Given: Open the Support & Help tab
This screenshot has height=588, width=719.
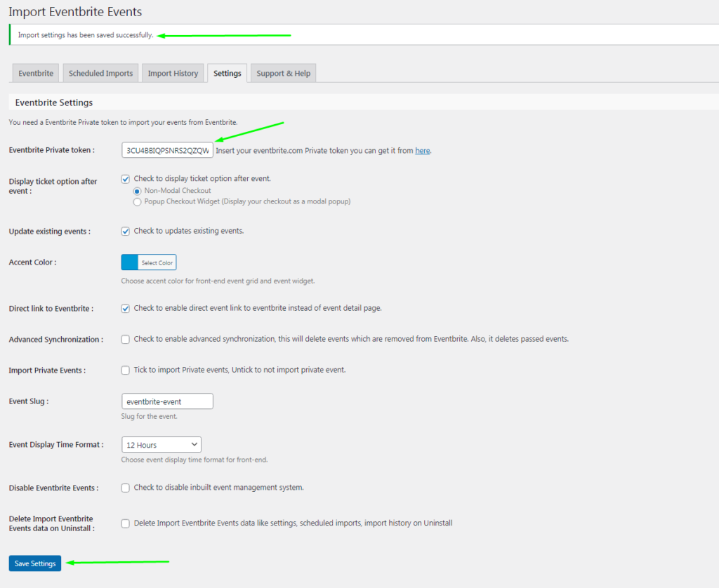Looking at the screenshot, I should click(x=283, y=74).
